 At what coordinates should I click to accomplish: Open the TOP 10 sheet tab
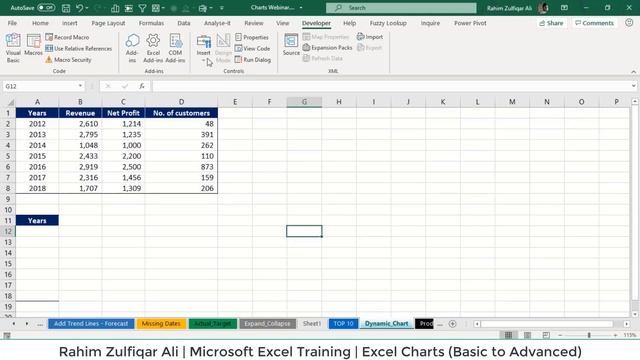click(x=343, y=324)
